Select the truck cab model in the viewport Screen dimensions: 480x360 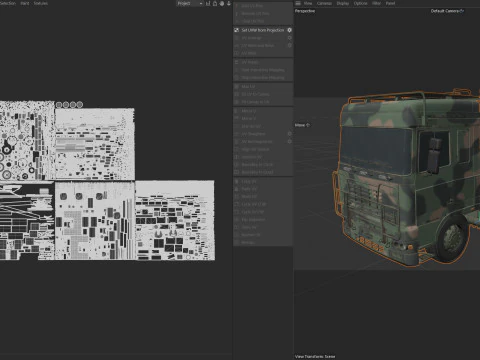pyautogui.click(x=406, y=177)
